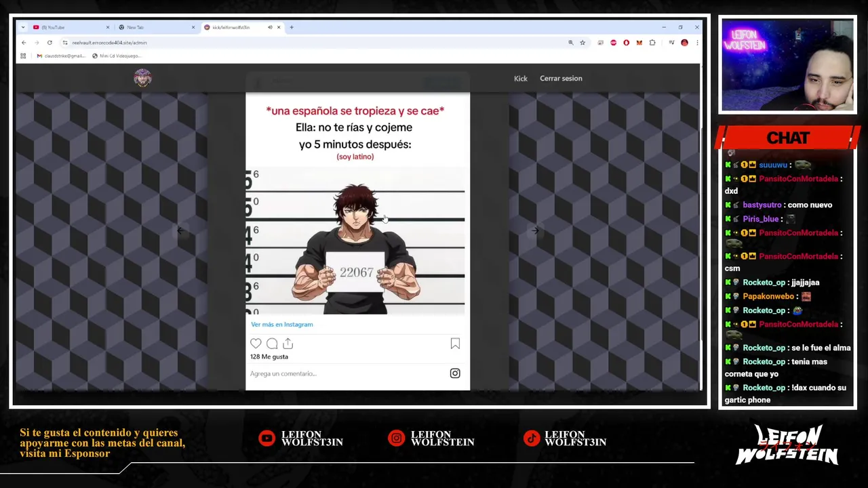
Task: Close the New Tab tab
Action: (193, 28)
